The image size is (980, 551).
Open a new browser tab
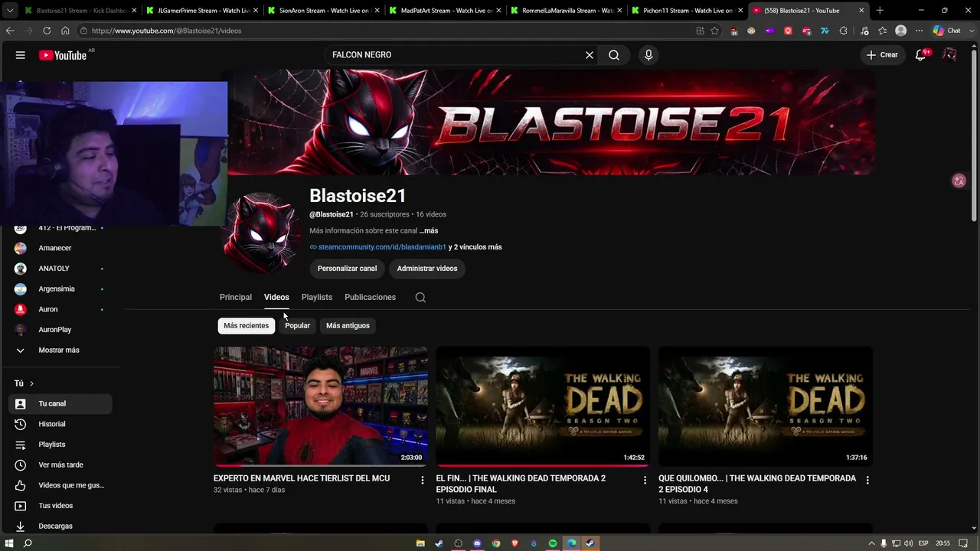point(880,11)
